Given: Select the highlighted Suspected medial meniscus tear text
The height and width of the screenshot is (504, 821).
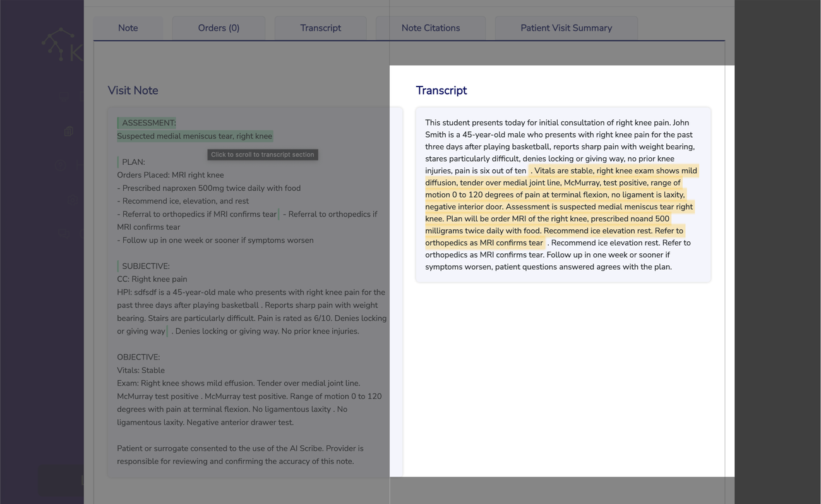Looking at the screenshot, I should [194, 136].
